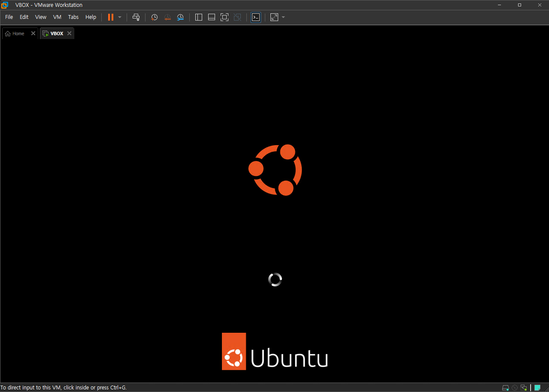Take a snapshot of this virtual machine
The width and height of the screenshot is (549, 392).
pyautogui.click(x=154, y=17)
